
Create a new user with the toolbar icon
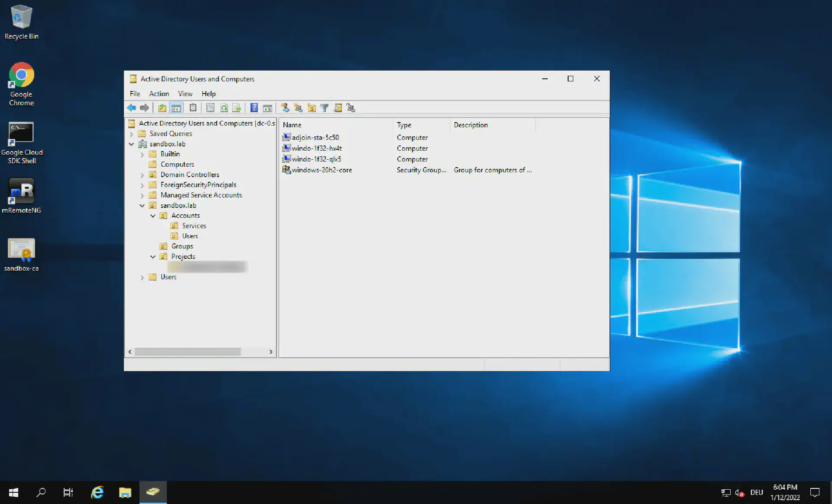284,107
